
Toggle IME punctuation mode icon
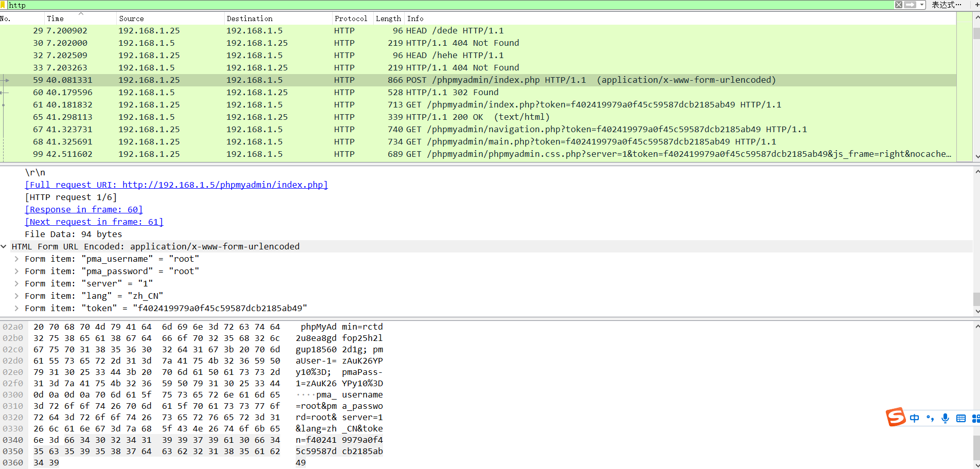[930, 418]
